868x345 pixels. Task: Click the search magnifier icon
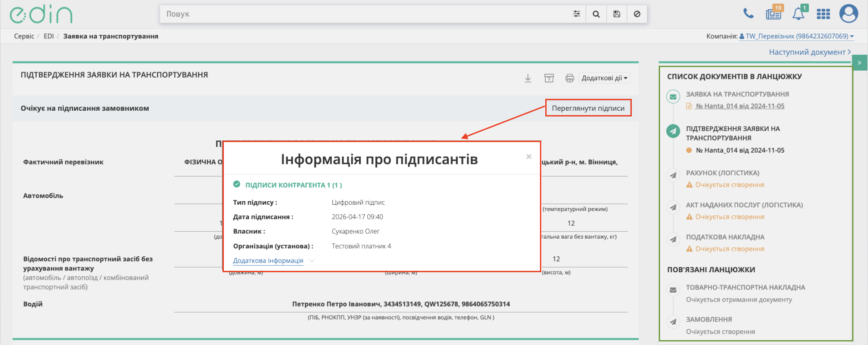click(x=596, y=14)
